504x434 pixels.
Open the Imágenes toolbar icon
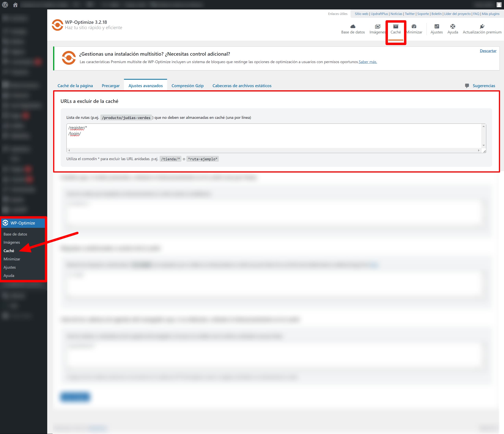pos(377,26)
